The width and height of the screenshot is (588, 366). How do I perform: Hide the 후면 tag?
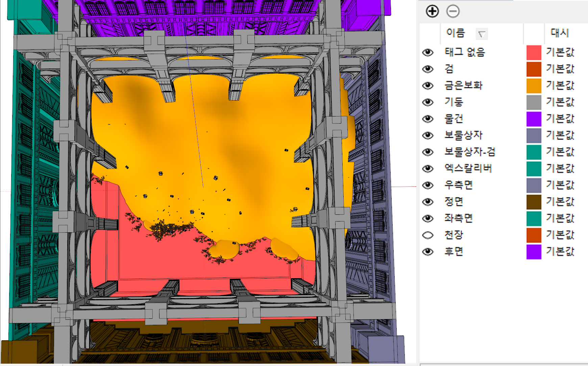pos(428,252)
